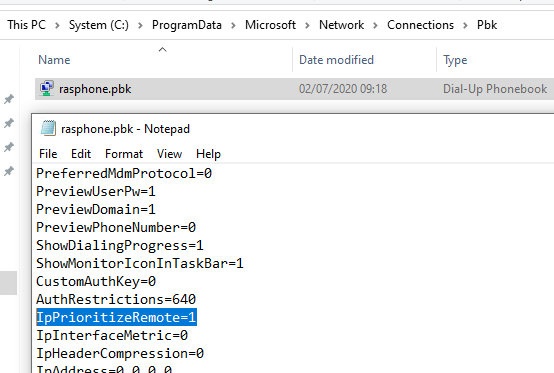This screenshot has width=554, height=373.
Task: Go to the Network folder breadcrumb
Action: (342, 25)
